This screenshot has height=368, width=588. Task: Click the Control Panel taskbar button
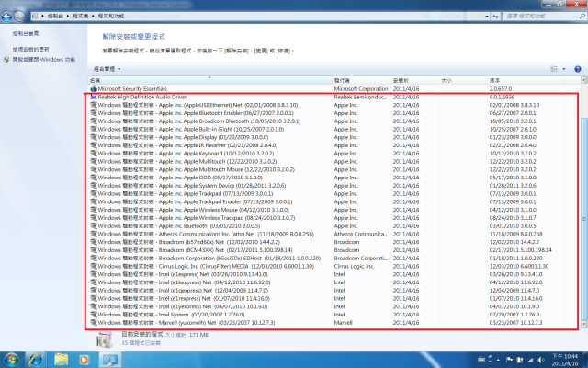[110, 360]
